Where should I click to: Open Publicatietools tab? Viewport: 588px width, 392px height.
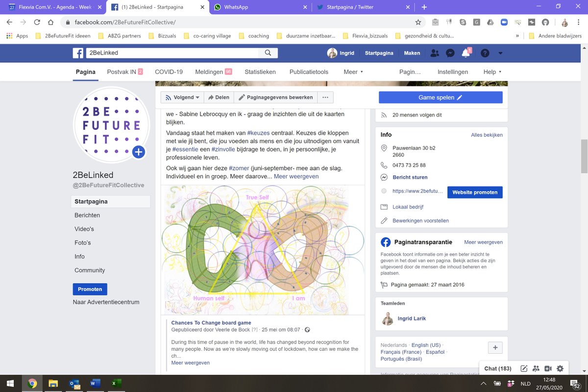[x=309, y=72]
